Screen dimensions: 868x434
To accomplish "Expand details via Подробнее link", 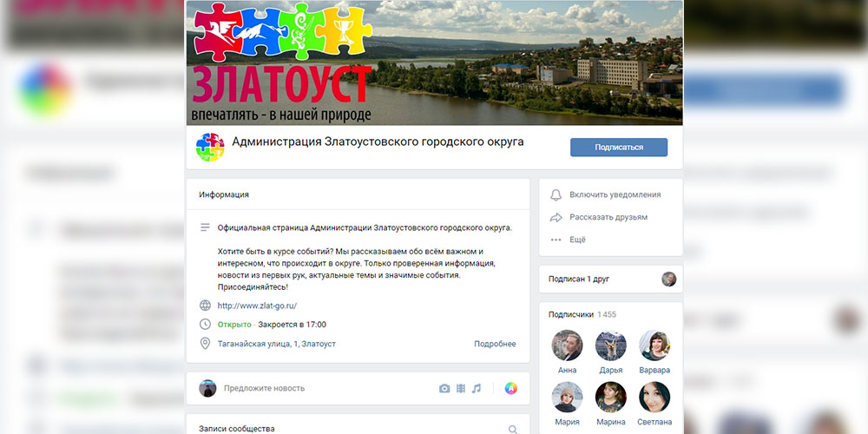I will [x=495, y=344].
